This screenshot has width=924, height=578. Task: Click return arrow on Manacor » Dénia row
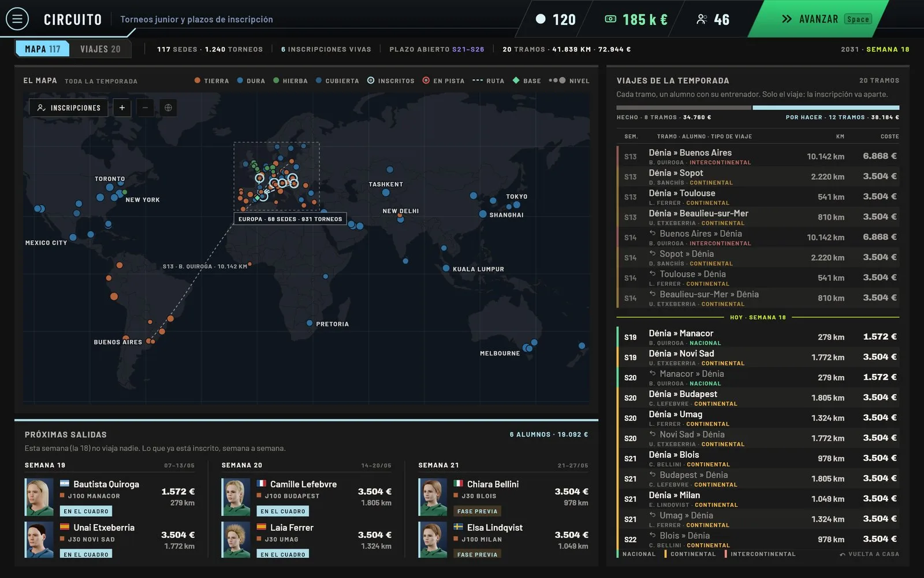coord(652,373)
